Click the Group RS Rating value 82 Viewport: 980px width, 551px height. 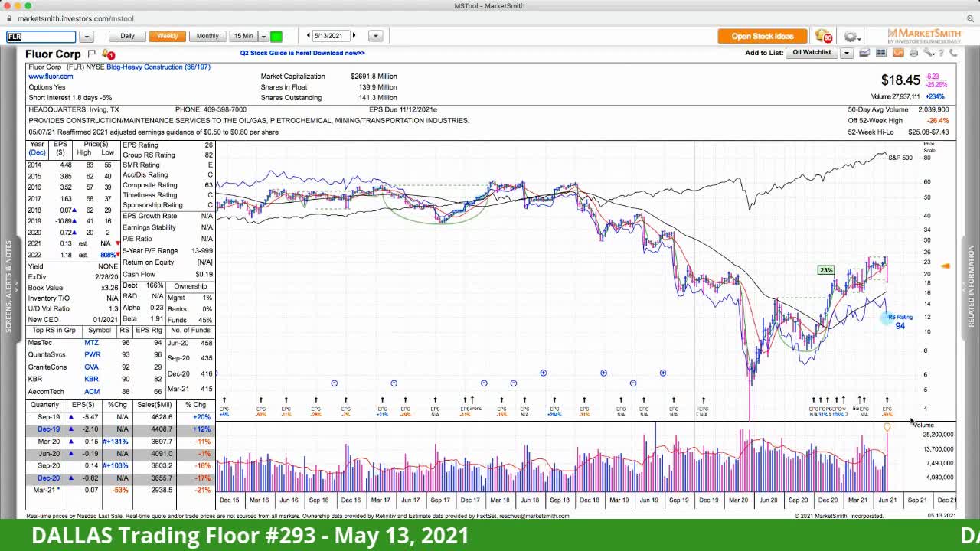[x=208, y=155]
